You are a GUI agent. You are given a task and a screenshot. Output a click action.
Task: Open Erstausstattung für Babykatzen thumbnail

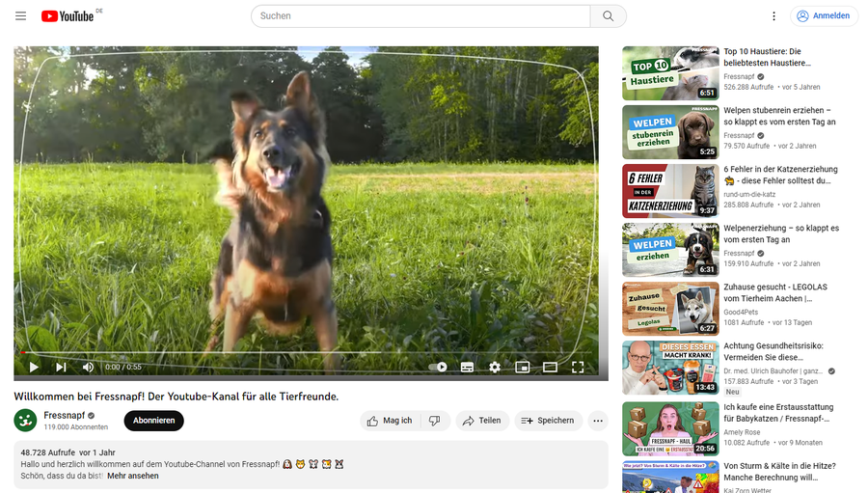[670, 428]
